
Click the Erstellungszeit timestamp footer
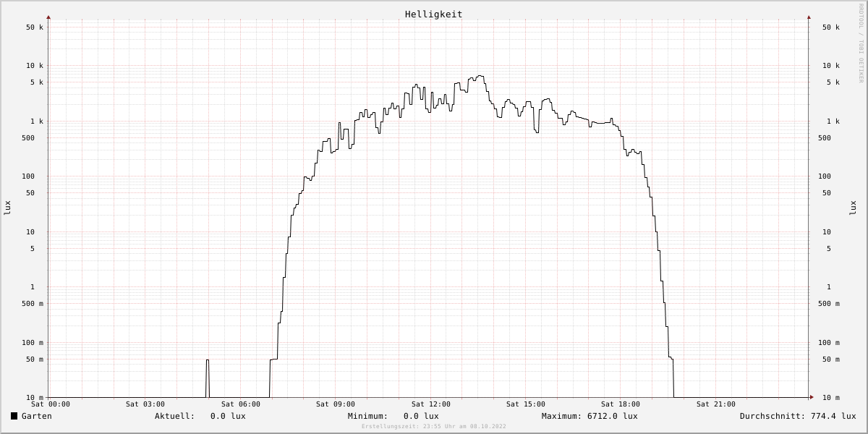click(434, 427)
